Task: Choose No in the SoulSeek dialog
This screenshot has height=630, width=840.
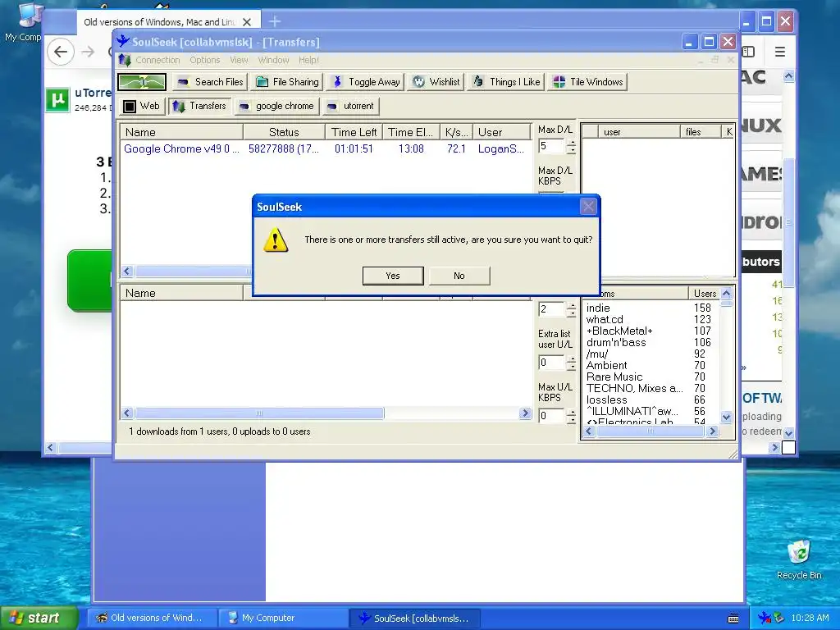Action: (x=459, y=276)
